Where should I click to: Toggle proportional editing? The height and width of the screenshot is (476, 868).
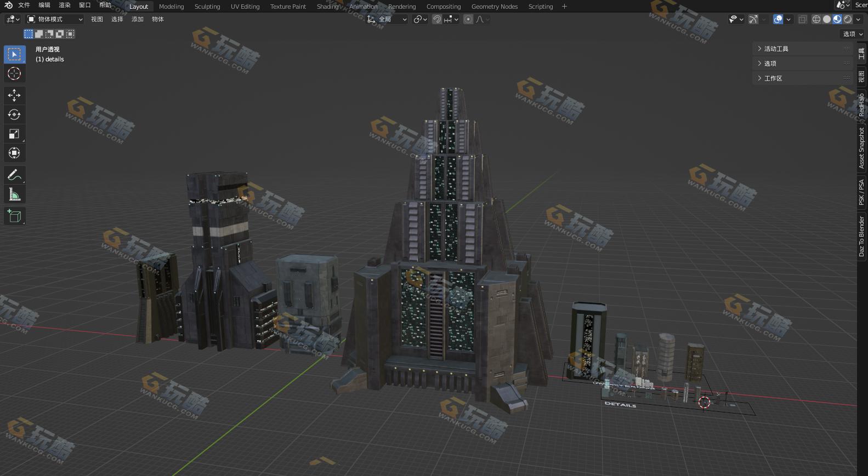click(x=468, y=19)
